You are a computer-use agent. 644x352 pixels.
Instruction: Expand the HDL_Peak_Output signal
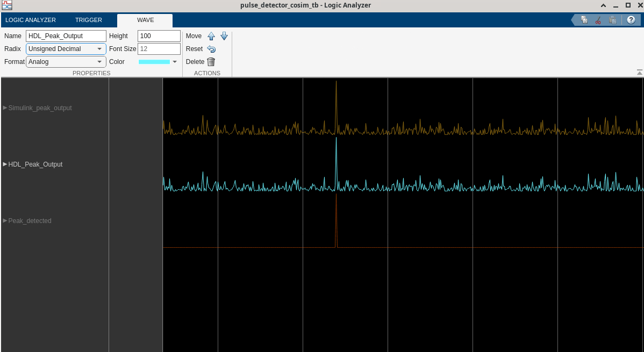[x=5, y=164]
